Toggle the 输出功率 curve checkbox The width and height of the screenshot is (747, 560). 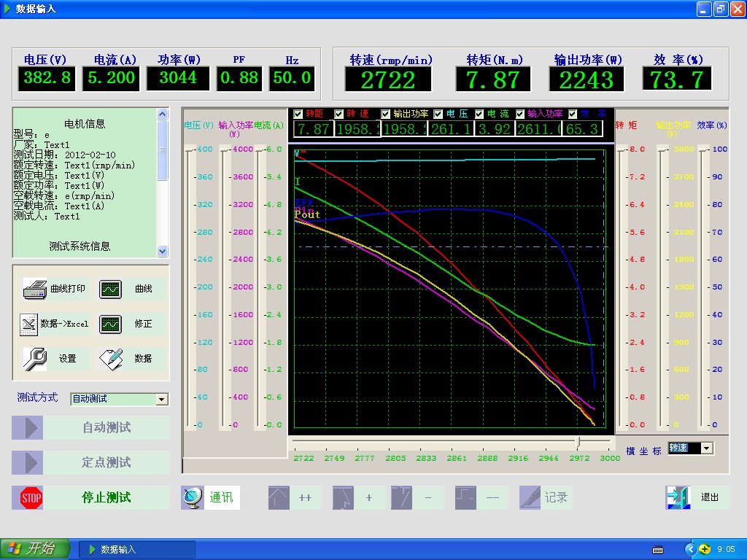385,114
